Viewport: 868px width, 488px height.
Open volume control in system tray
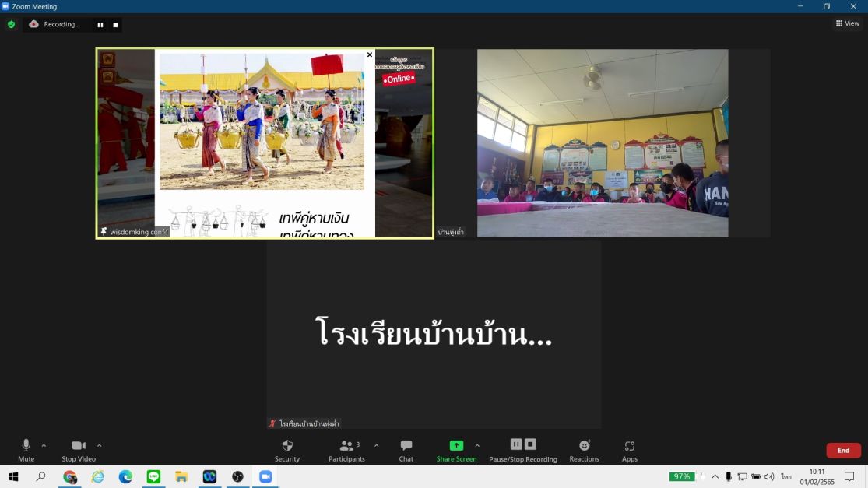tap(769, 476)
